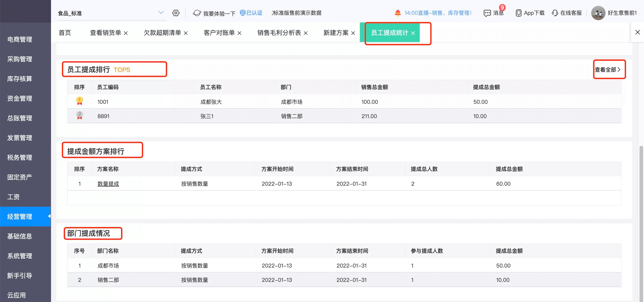Close the 查看销货单 tab
This screenshot has height=302, width=644.
click(126, 33)
